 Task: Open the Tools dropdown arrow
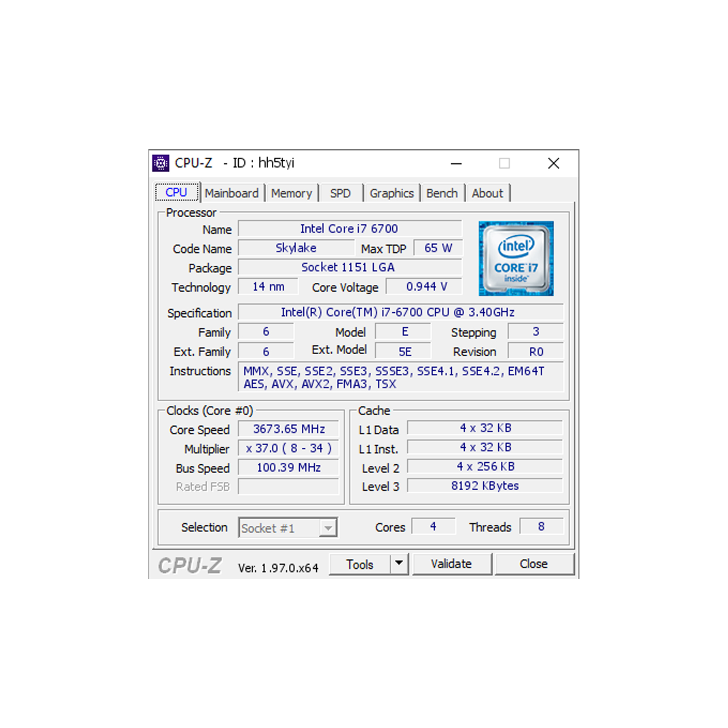pyautogui.click(x=399, y=563)
